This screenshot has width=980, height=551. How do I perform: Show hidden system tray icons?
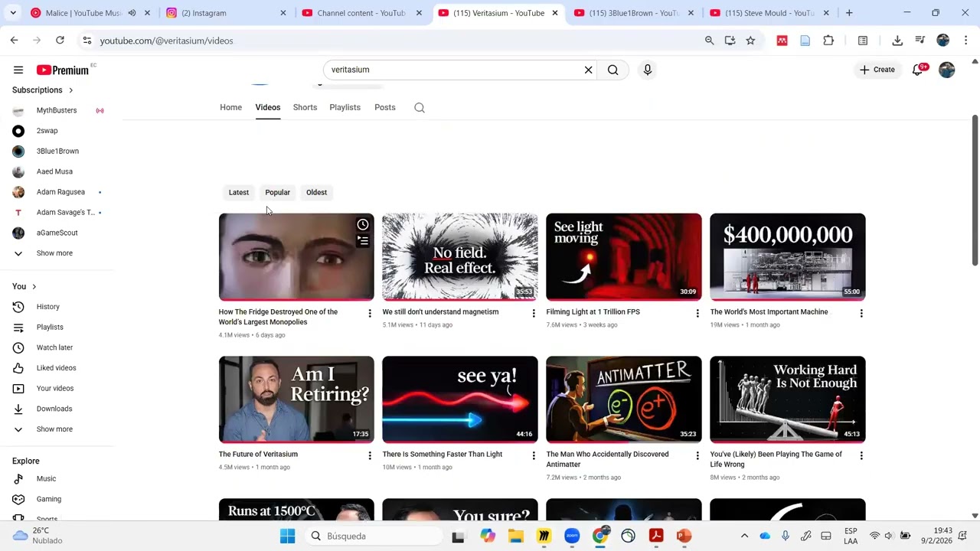click(744, 536)
